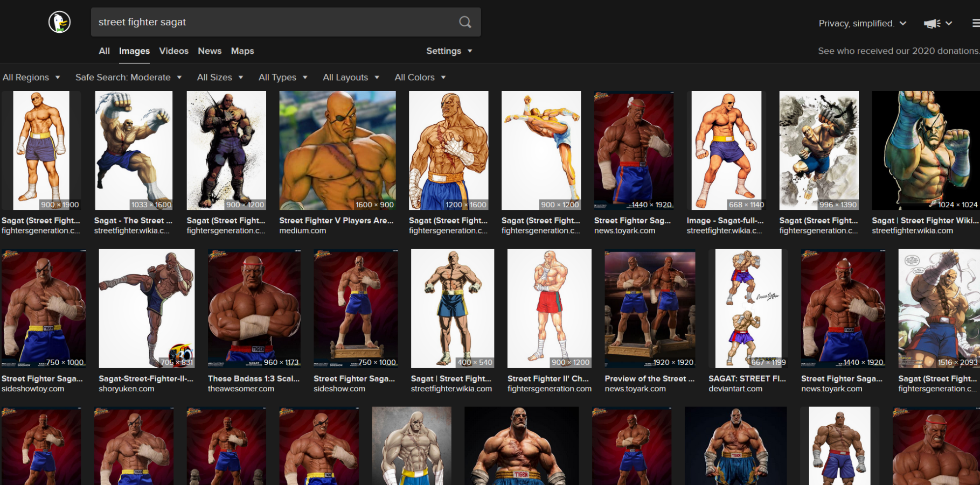Switch to the Videos tab

tap(173, 51)
